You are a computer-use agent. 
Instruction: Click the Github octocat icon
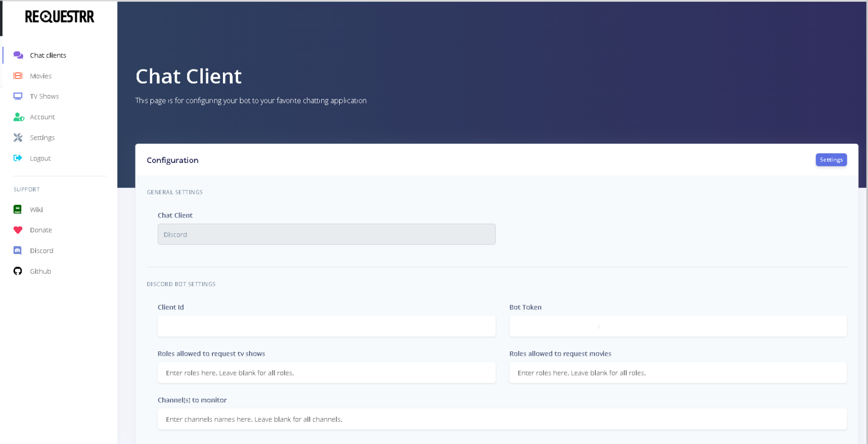pyautogui.click(x=18, y=271)
